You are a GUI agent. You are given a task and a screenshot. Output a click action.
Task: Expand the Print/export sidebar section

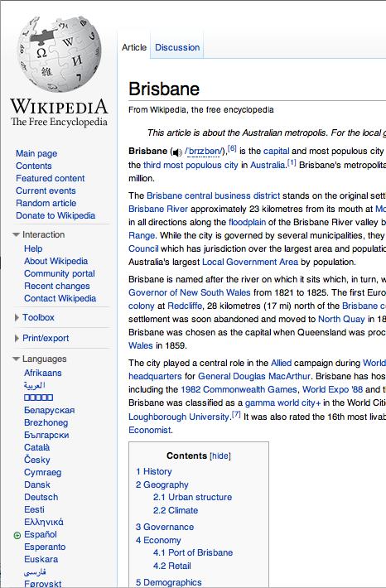17,338
